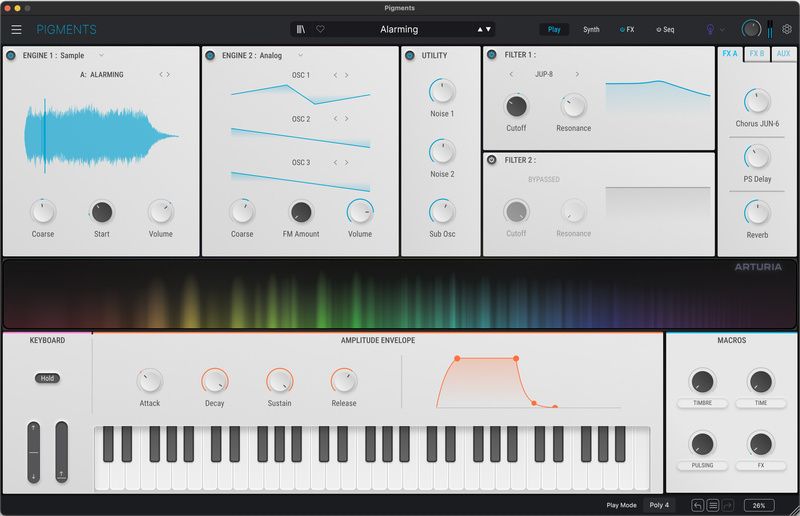The image size is (800, 516).
Task: Favorite preset with the heart icon
Action: 320,29
